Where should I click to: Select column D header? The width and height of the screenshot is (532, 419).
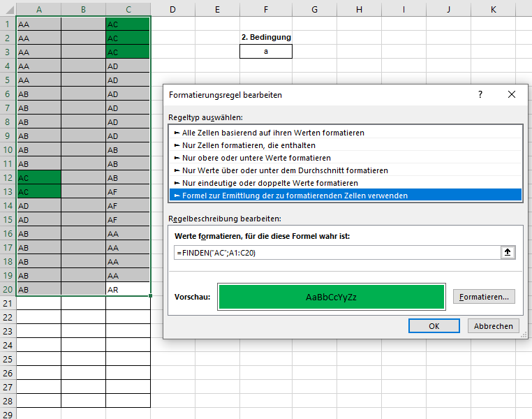tap(172, 10)
